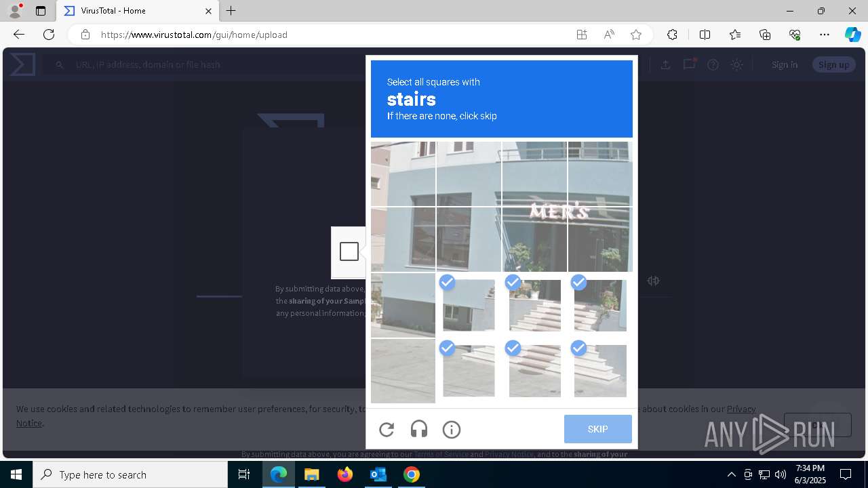This screenshot has height=488, width=868.
Task: Deselect bottom row rightmost stairs tile
Action: pyautogui.click(x=600, y=371)
